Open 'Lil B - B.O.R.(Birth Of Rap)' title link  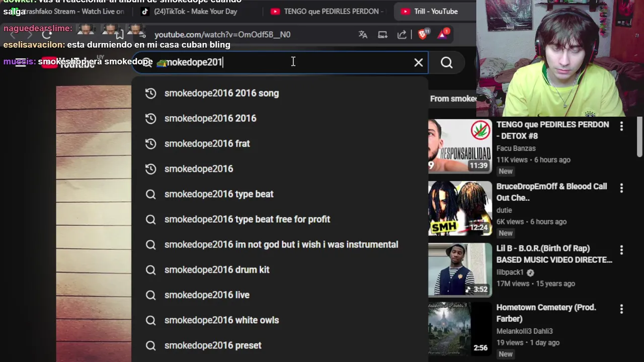coord(554,254)
